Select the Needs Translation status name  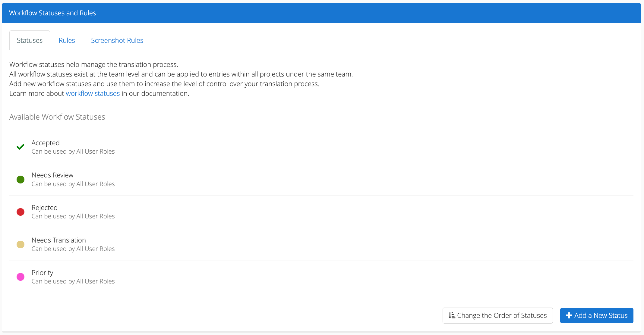pyautogui.click(x=59, y=240)
